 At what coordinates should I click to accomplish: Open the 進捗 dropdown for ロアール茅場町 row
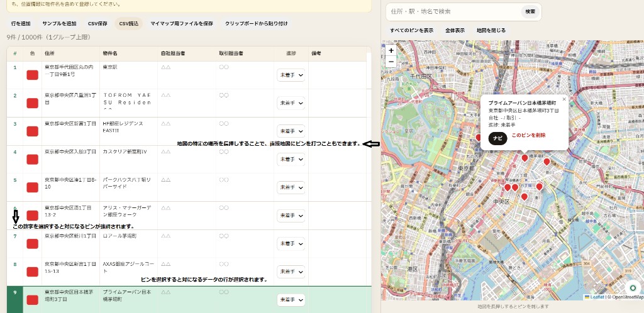[291, 244]
